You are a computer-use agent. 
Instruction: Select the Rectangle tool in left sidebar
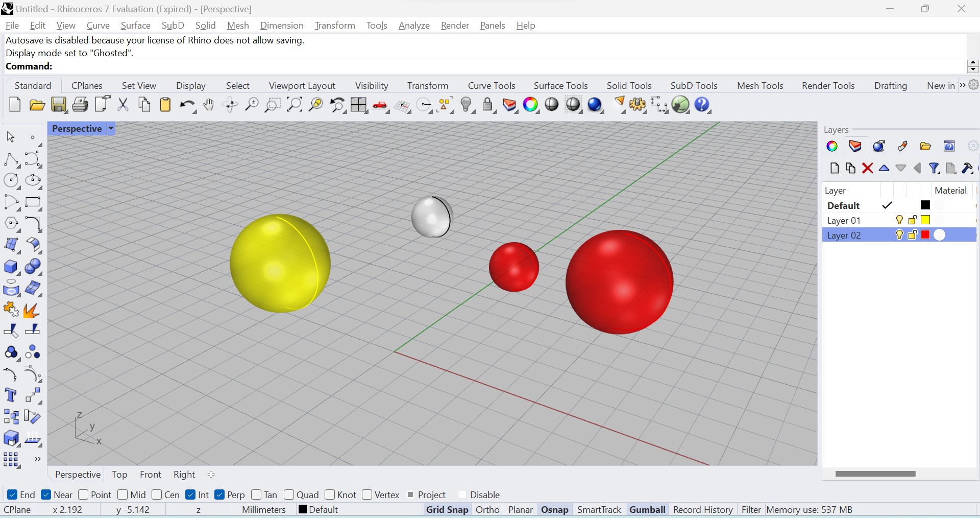pos(33,202)
